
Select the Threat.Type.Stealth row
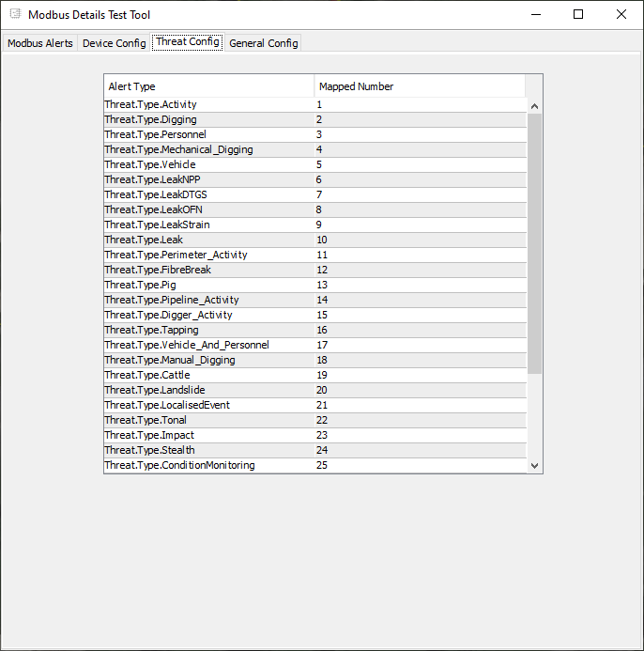click(315, 450)
